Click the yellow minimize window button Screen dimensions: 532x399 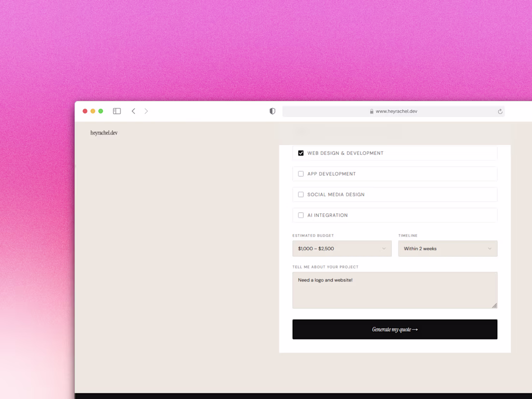coord(92,111)
